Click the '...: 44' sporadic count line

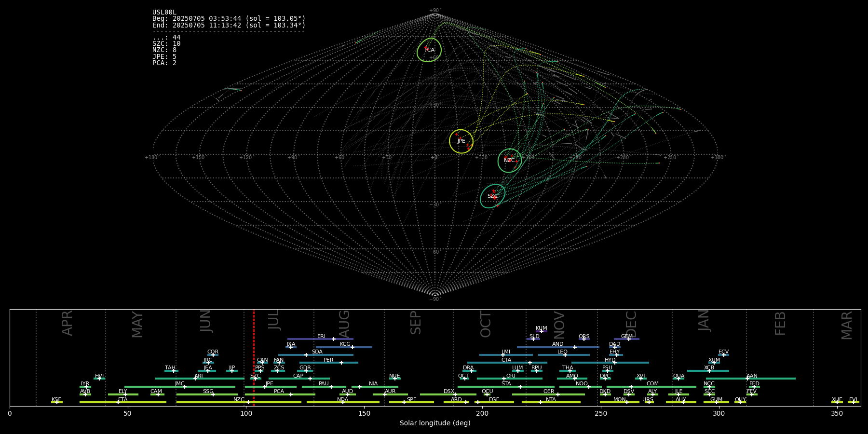166,38
